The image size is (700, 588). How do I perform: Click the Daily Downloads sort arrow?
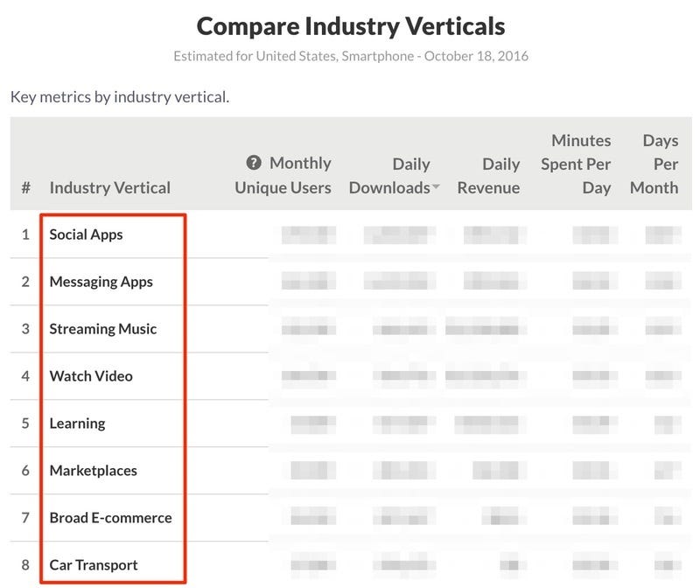point(436,188)
